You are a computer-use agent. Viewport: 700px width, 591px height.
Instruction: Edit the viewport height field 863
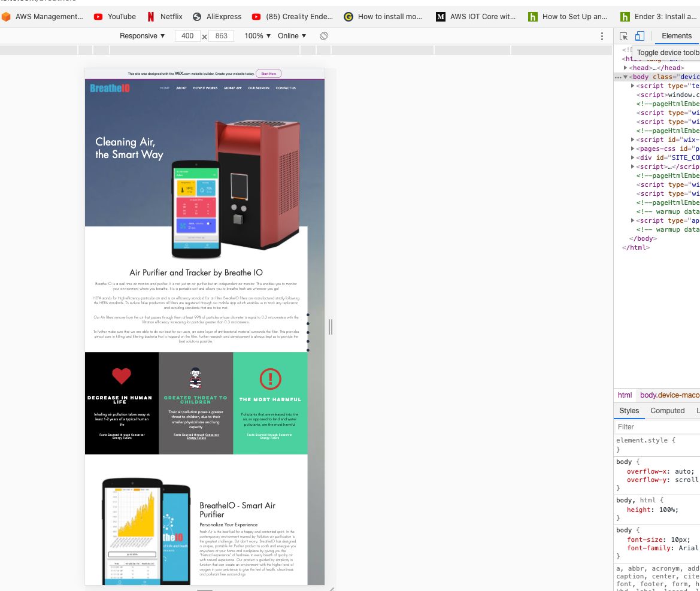coord(222,36)
